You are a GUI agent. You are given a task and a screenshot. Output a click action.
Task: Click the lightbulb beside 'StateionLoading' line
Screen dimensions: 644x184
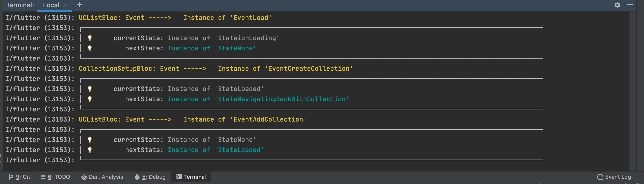coord(90,38)
